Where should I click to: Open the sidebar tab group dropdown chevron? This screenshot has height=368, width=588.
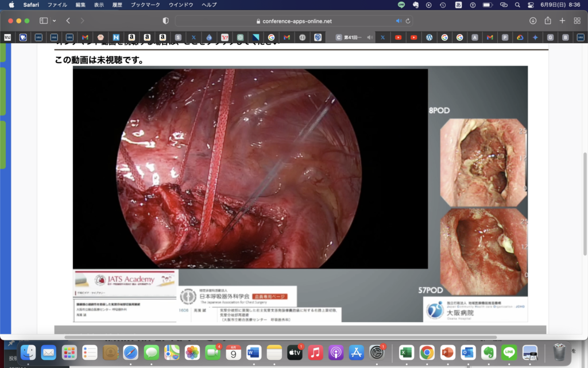[55, 21]
